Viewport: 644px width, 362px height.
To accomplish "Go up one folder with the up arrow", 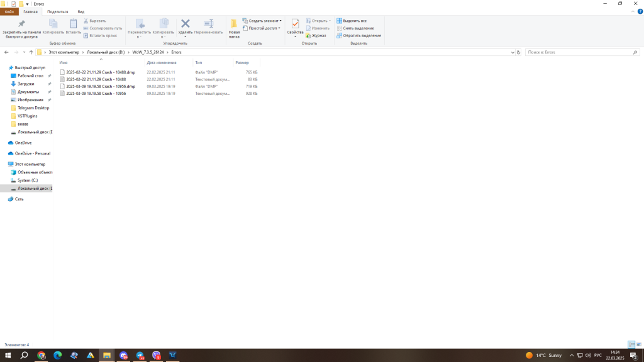I will (x=31, y=52).
